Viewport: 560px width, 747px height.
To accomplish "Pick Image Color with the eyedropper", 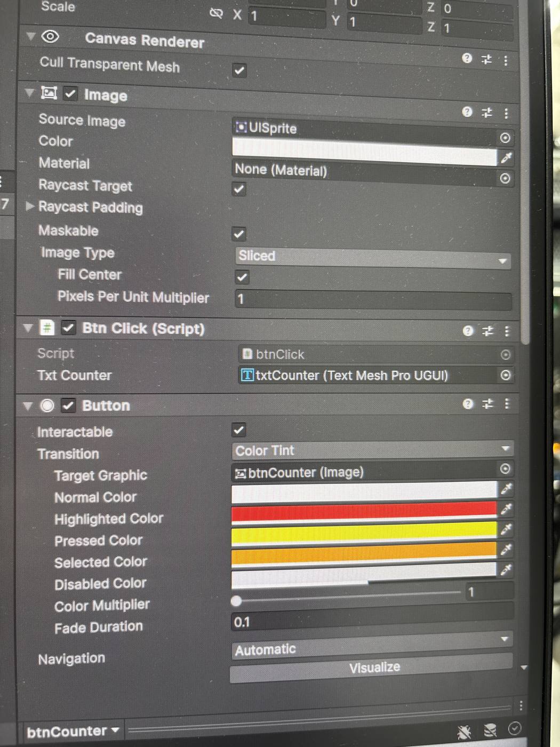I will coord(506,157).
